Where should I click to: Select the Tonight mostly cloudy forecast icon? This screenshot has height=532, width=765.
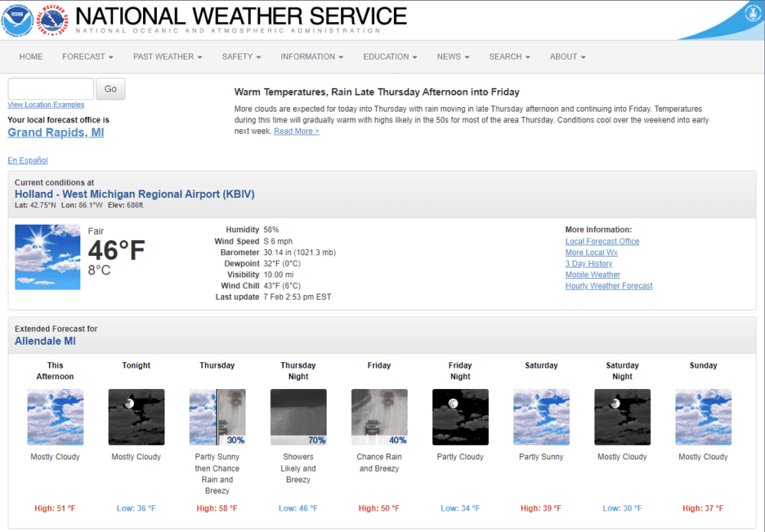coord(136,417)
